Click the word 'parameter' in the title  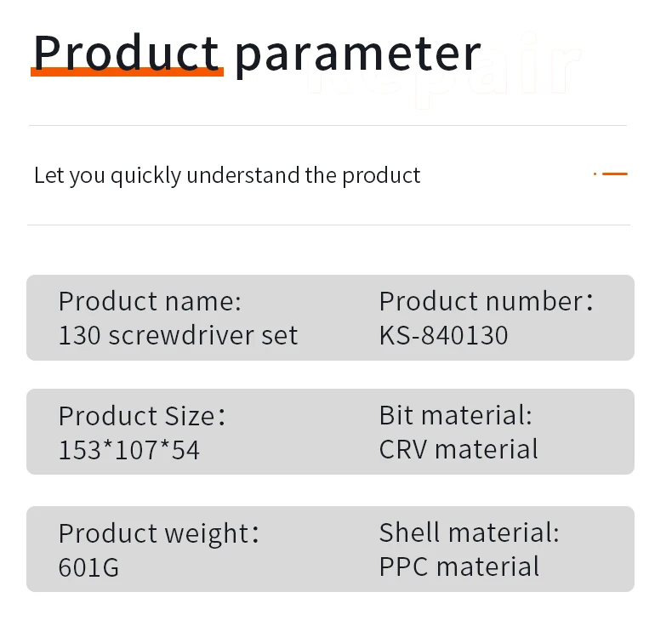click(x=358, y=55)
